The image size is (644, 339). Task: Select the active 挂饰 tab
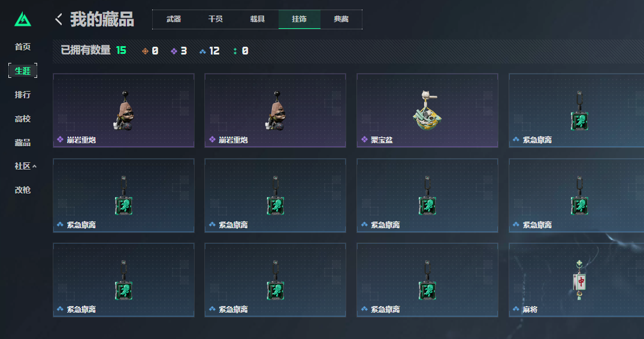(x=300, y=19)
